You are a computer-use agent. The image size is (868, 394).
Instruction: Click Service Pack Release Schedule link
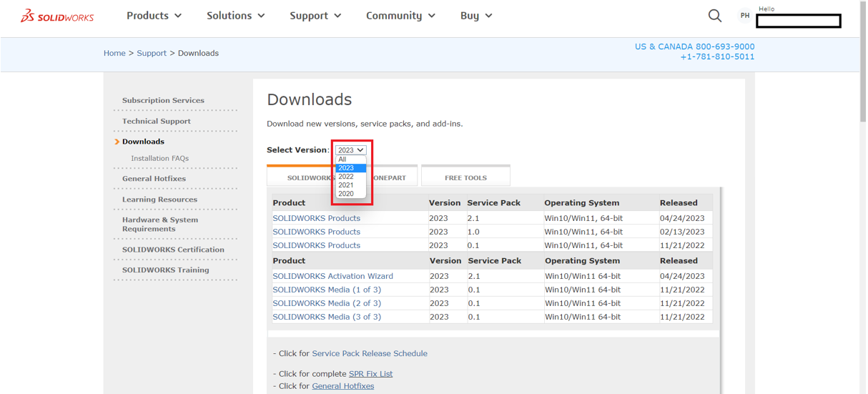369,353
